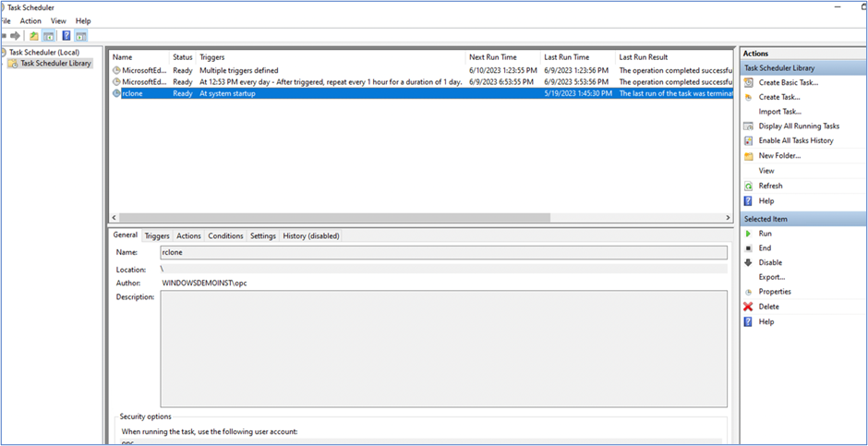Collapse the Selected Item actions header
The height and width of the screenshot is (446, 868).
click(x=803, y=219)
